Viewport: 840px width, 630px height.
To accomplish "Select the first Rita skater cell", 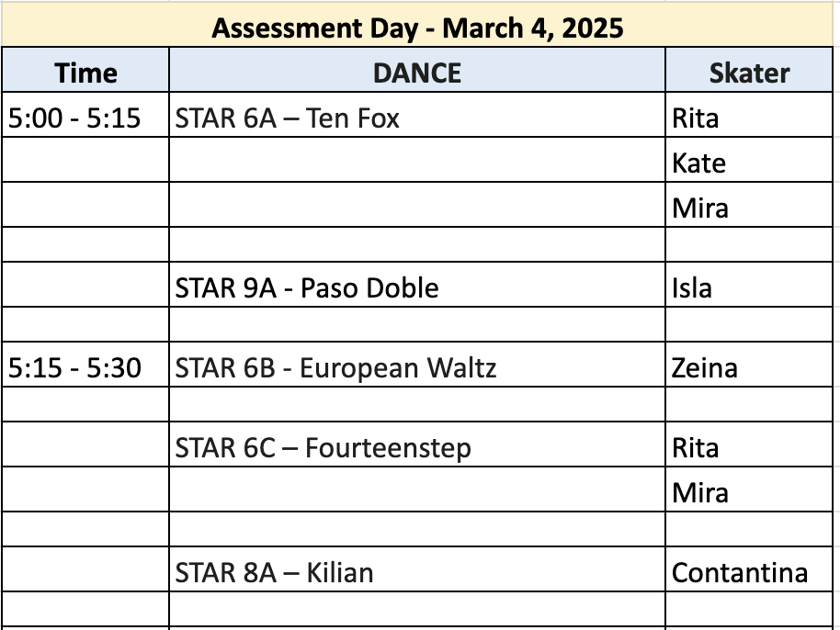I will click(x=749, y=115).
